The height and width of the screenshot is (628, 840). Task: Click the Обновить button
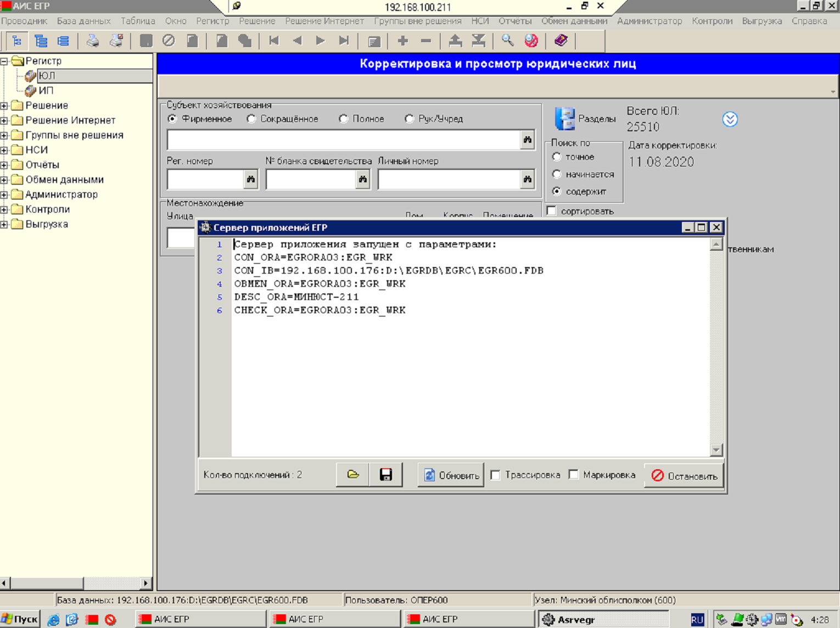[x=451, y=475]
